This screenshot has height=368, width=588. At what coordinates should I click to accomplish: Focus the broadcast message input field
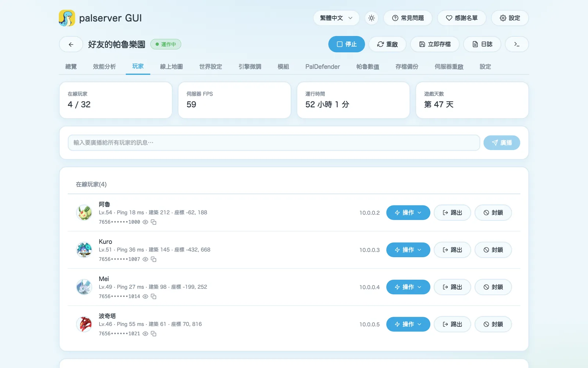click(x=274, y=143)
